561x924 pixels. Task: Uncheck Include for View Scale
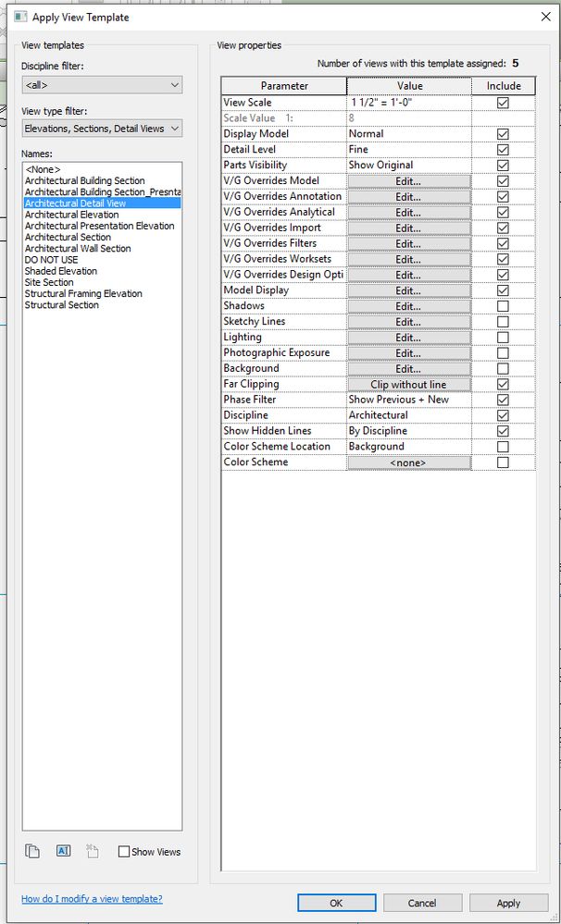[x=503, y=103]
